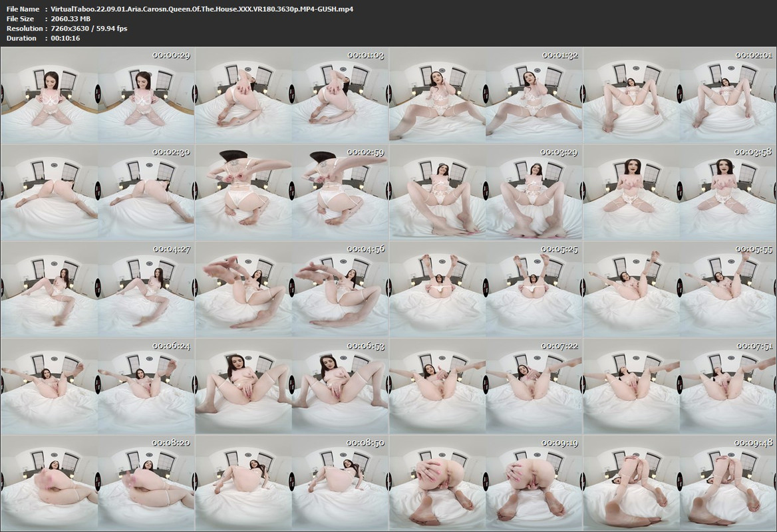Click the thumbnail stamped 00:06:24

coord(98,386)
